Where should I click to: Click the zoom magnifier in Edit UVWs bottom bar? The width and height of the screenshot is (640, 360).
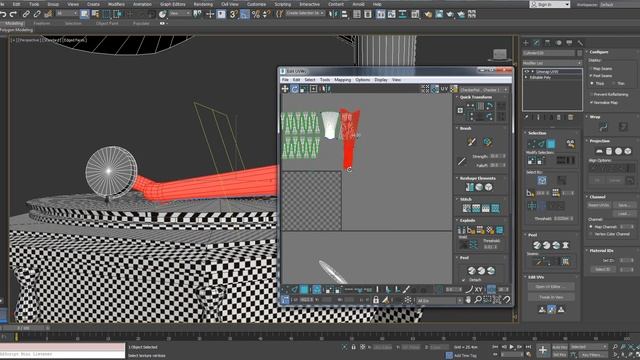(x=478, y=300)
